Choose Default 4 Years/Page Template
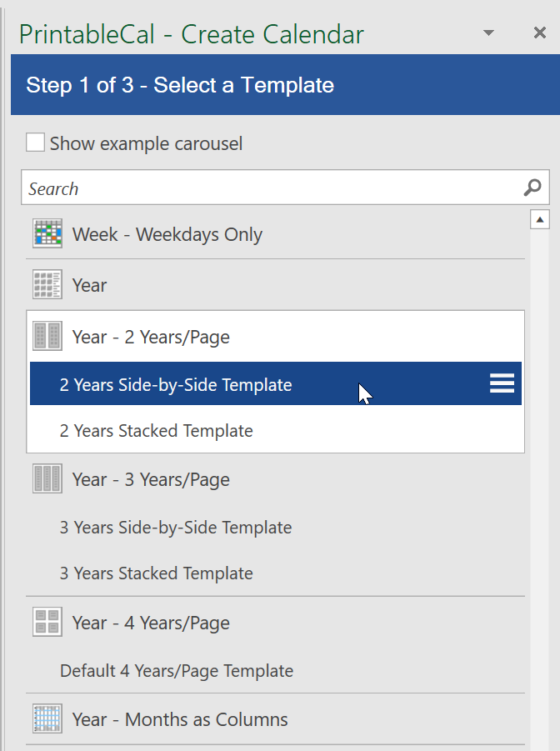Image resolution: width=560 pixels, height=751 pixels. coord(177,671)
